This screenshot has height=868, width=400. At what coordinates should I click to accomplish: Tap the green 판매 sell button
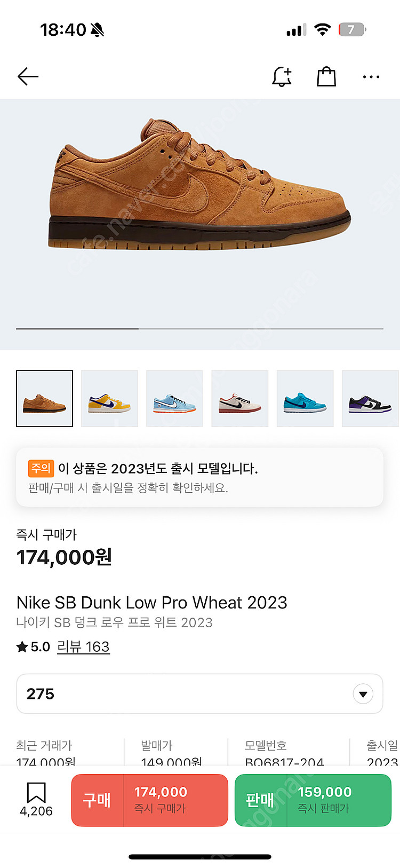tap(313, 800)
